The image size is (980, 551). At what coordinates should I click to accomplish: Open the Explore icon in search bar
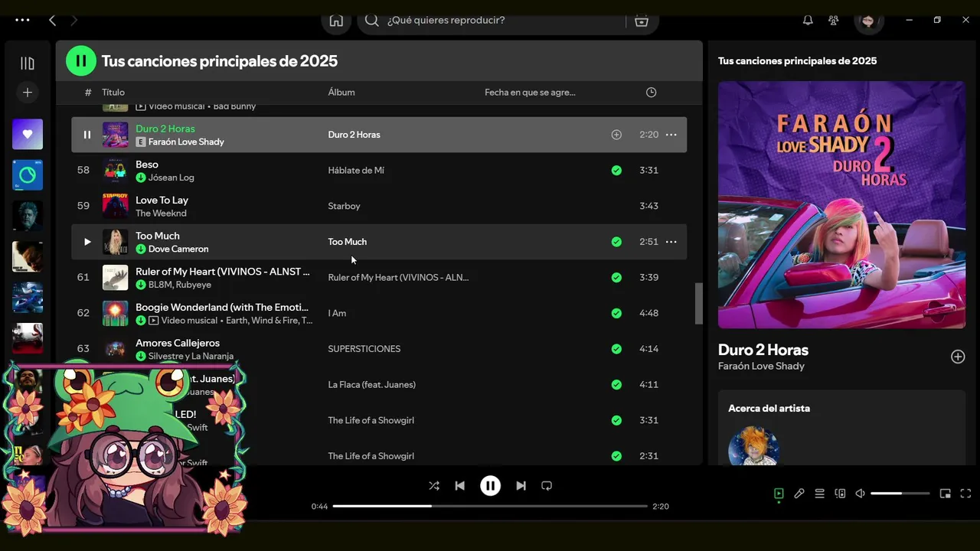coord(642,21)
